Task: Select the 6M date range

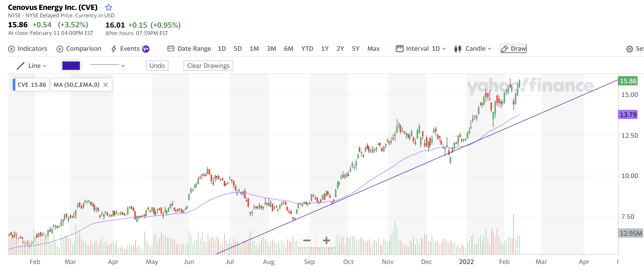Action: pyautogui.click(x=289, y=49)
